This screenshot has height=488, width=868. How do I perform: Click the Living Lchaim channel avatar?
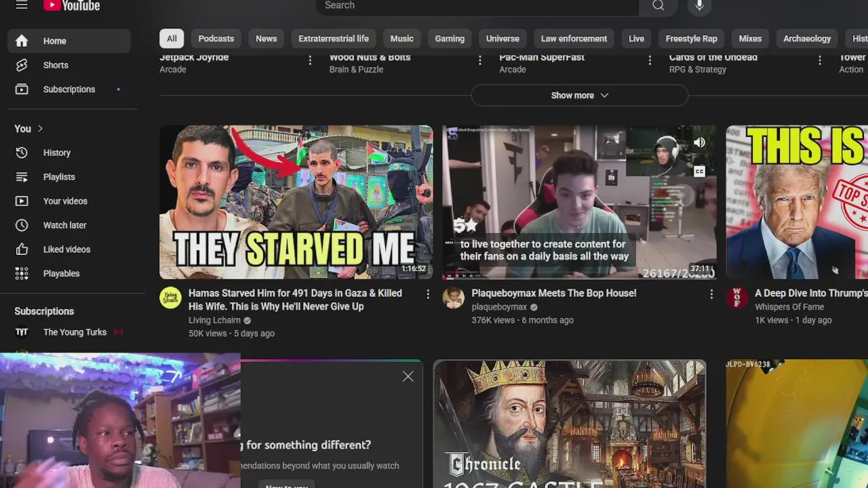point(170,298)
